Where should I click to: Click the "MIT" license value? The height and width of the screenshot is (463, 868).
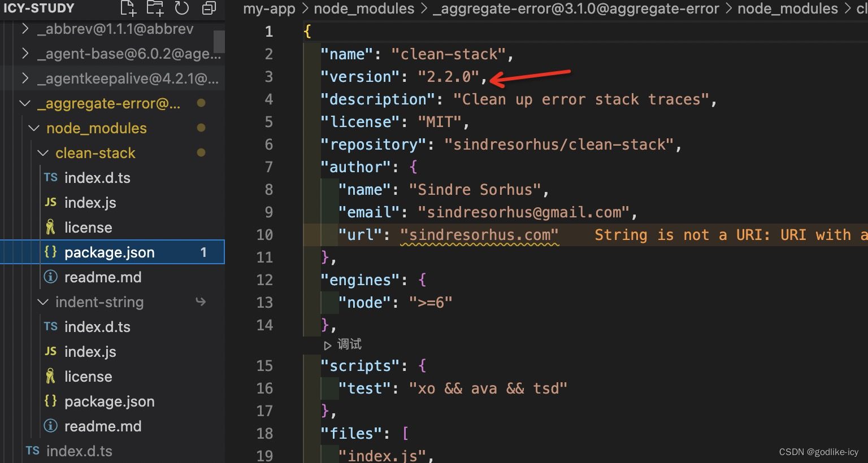coord(440,122)
